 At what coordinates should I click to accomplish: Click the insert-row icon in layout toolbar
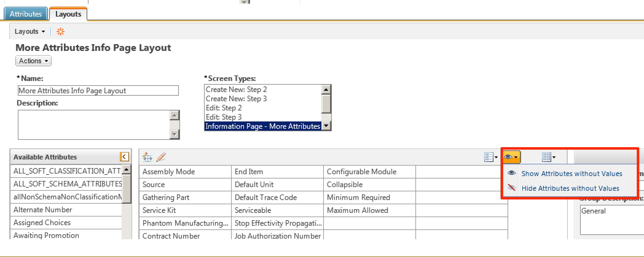pos(147,157)
